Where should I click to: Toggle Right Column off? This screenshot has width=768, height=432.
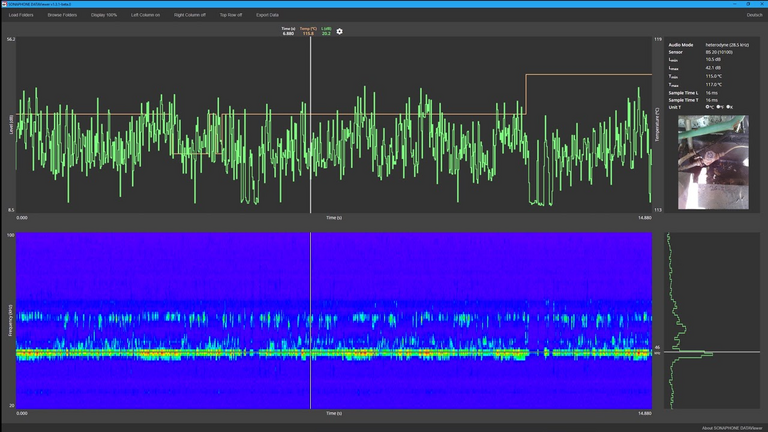tap(189, 15)
